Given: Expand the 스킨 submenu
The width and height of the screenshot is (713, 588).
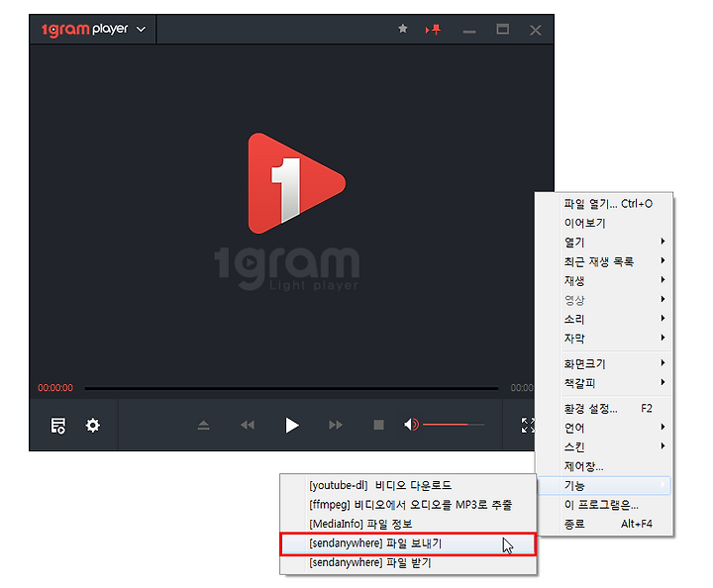Looking at the screenshot, I should click(x=604, y=446).
